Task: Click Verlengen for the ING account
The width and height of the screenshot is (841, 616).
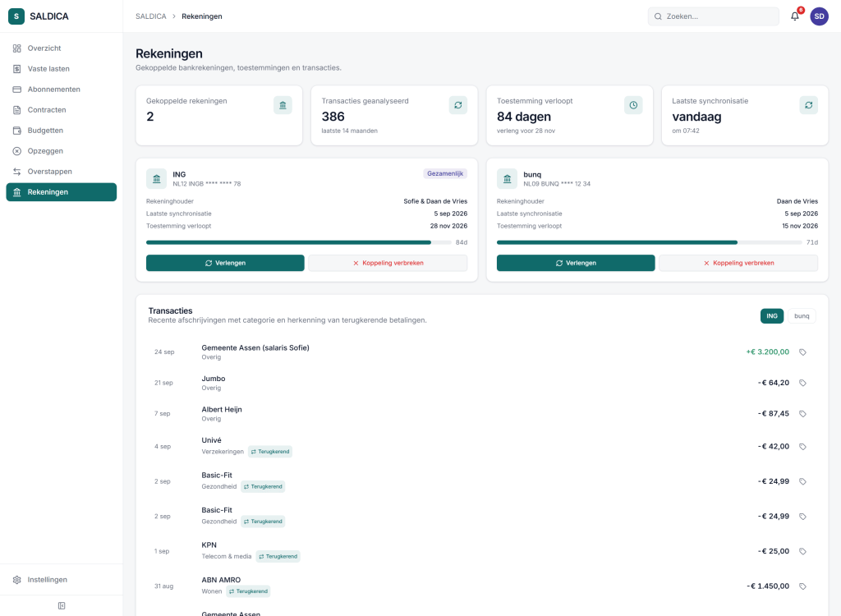Action: click(225, 263)
